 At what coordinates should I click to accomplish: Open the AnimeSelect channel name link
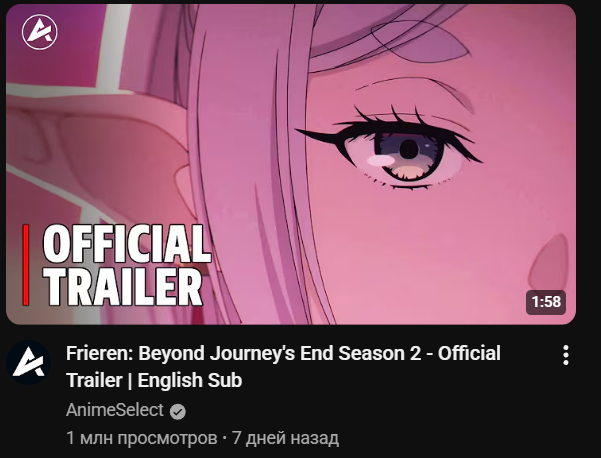[x=115, y=410]
